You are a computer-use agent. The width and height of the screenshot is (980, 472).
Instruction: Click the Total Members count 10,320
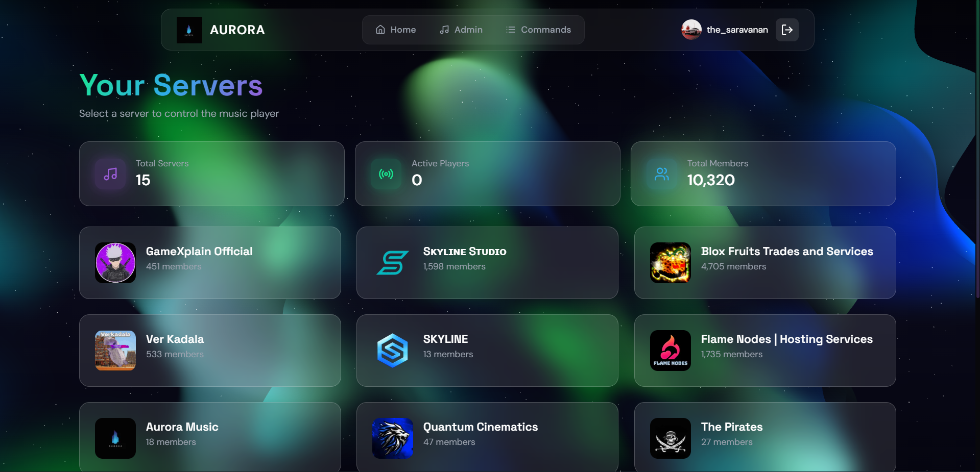[711, 180]
